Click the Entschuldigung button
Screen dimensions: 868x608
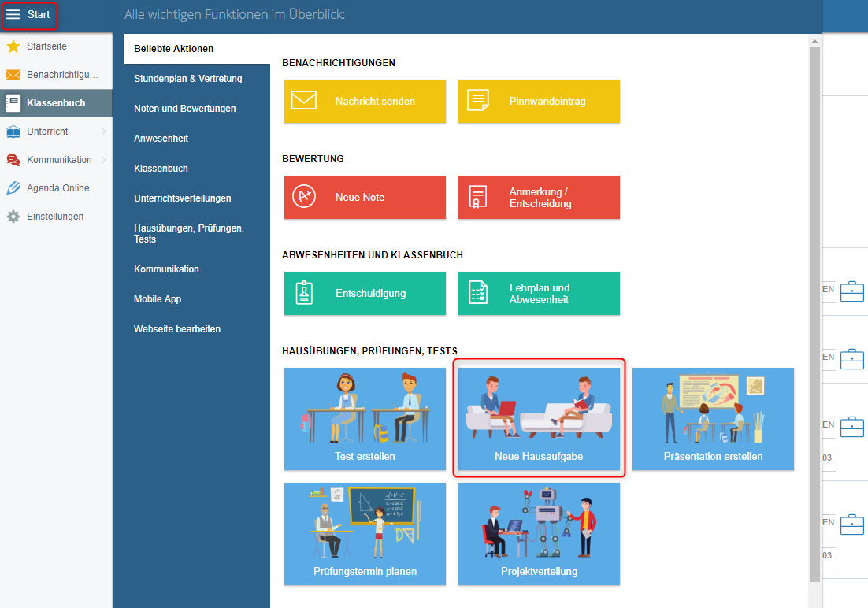pos(365,293)
